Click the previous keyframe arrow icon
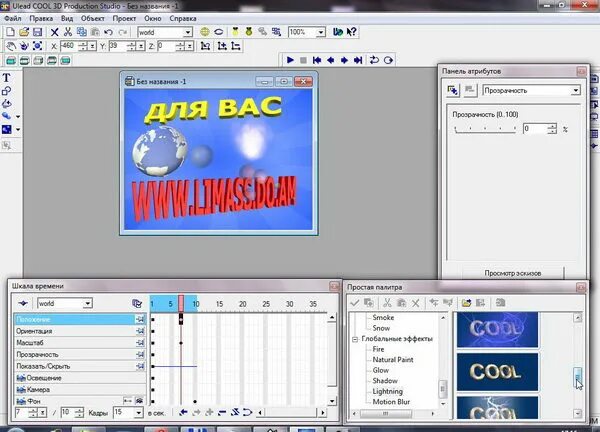The height and width of the screenshot is (432, 600). (x=183, y=412)
